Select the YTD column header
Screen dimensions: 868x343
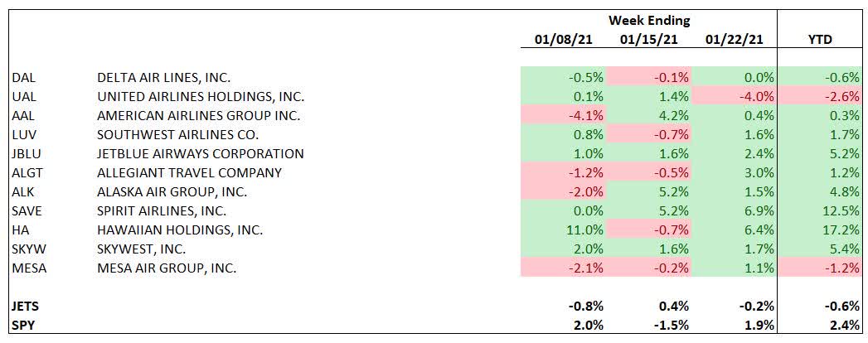(x=819, y=41)
